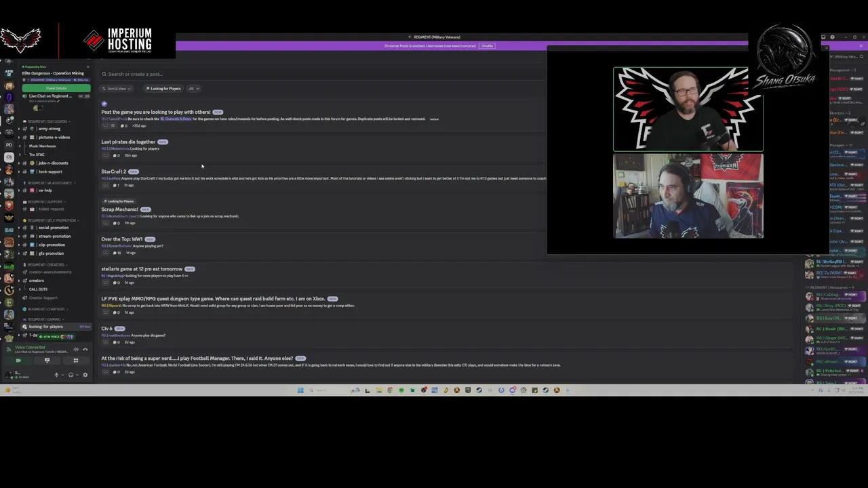Open File Explorer from the taskbar
868x488 pixels.
click(378, 390)
